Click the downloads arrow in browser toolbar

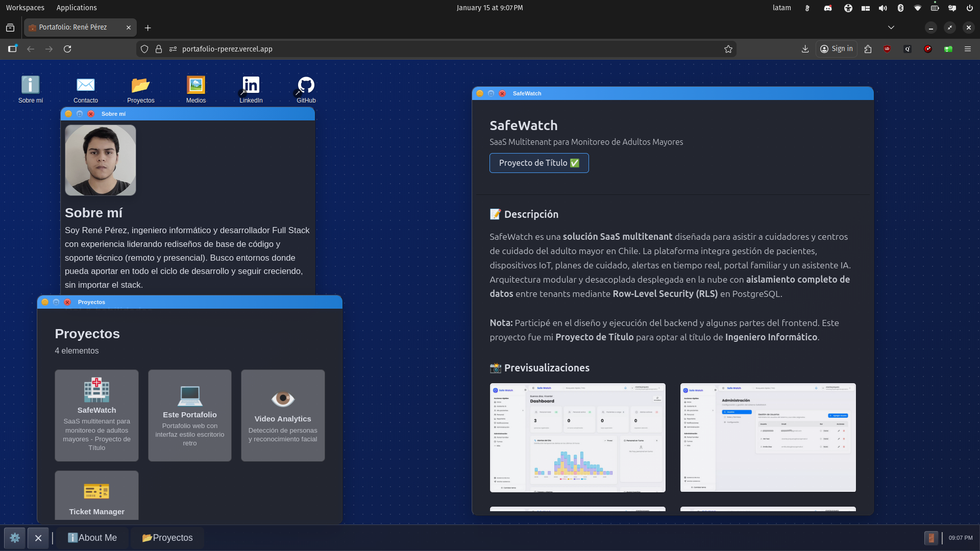point(805,49)
